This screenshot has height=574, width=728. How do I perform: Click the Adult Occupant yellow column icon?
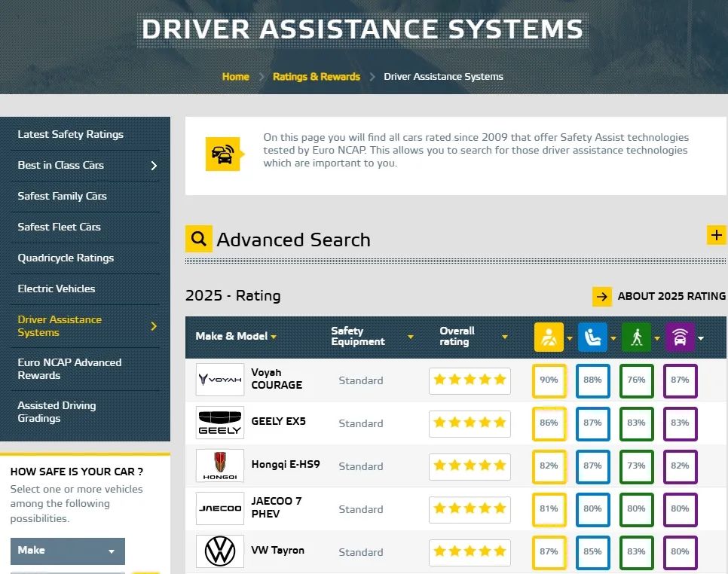click(x=549, y=337)
